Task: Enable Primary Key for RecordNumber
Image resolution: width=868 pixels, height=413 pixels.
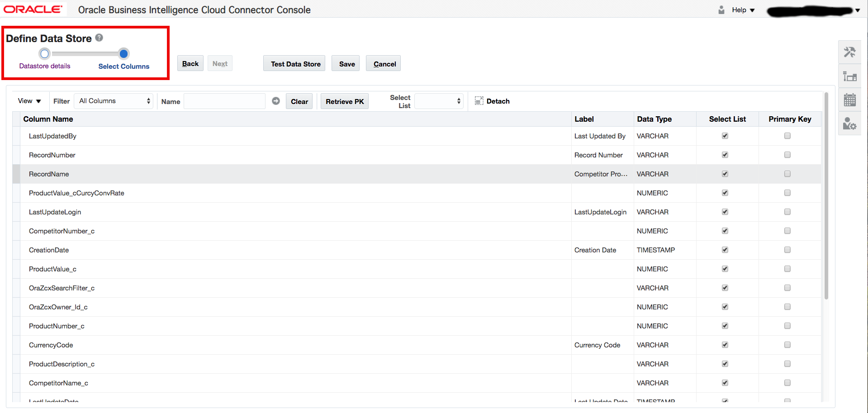Action: point(787,155)
